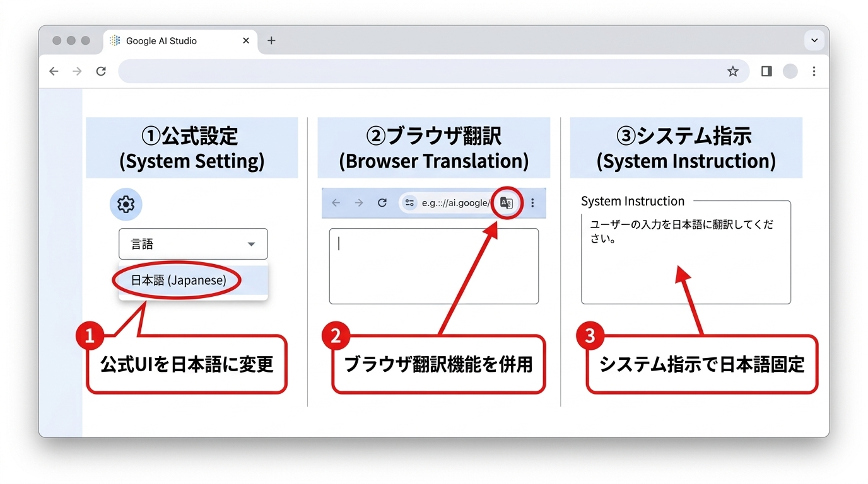Expand the tab list chevron at top right
The image size is (868, 484).
click(x=814, y=40)
